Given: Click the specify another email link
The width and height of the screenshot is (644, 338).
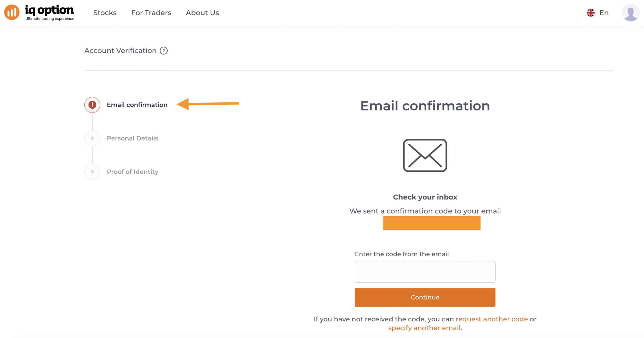Looking at the screenshot, I should 424,328.
